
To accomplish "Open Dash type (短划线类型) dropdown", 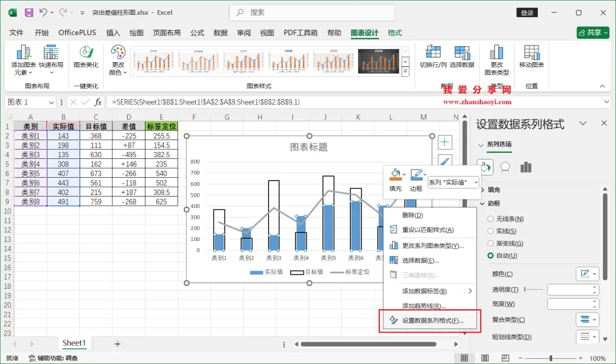I will (x=587, y=337).
